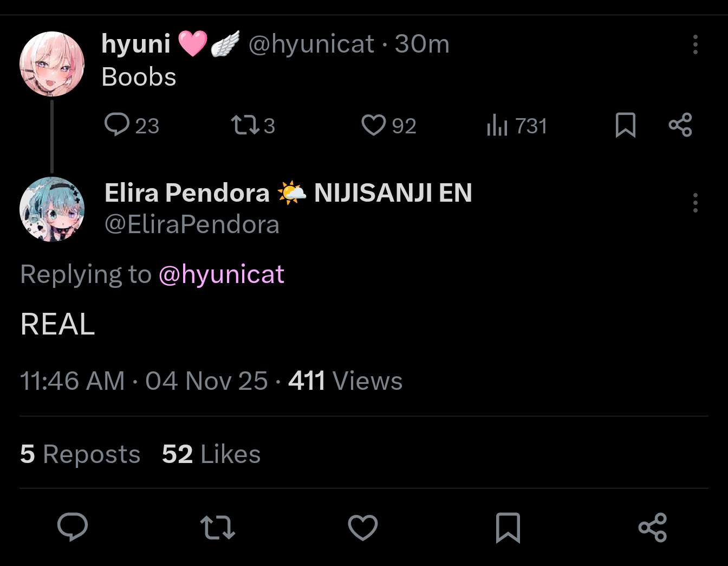Open hyuni's profile picture
This screenshot has width=728, height=566.
click(52, 64)
